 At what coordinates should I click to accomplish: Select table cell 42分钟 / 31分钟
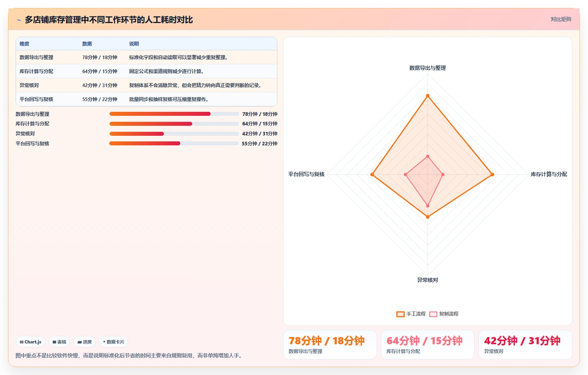[100, 85]
